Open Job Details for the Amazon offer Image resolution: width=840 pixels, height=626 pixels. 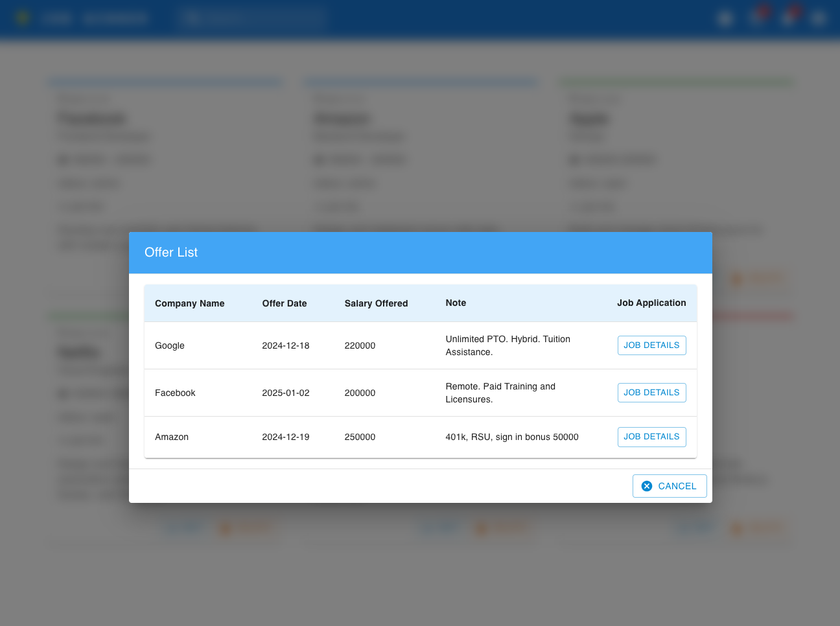coord(651,437)
